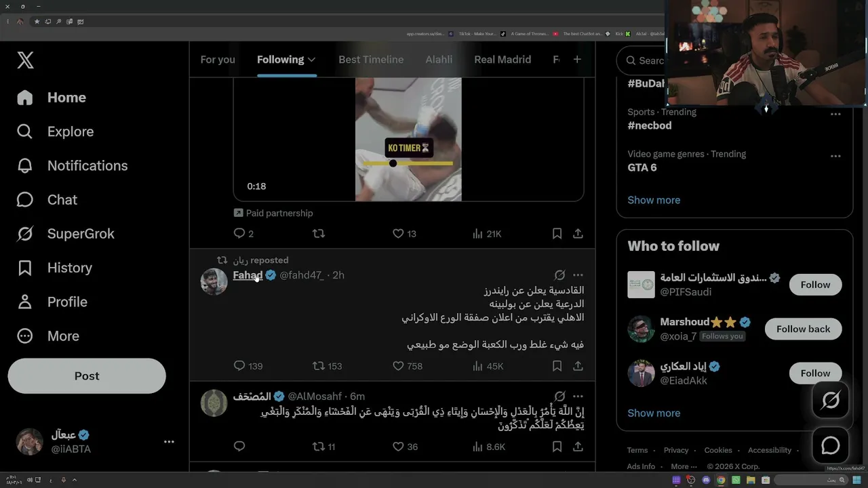Click Show more under trending topics
The height and width of the screenshot is (488, 868).
click(x=654, y=200)
